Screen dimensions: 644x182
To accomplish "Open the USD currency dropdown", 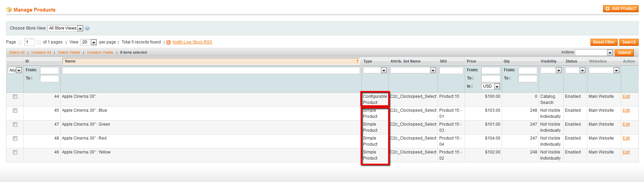I will (x=490, y=87).
